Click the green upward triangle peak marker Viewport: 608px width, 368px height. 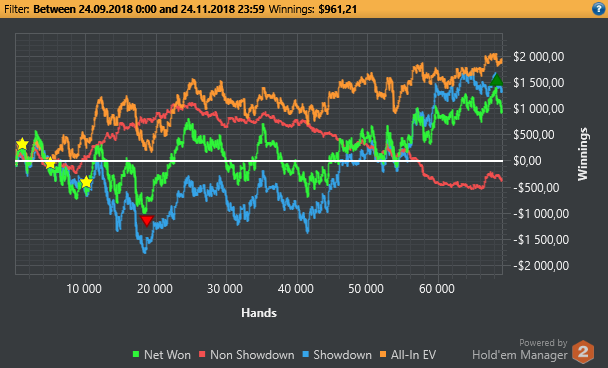tap(497, 80)
